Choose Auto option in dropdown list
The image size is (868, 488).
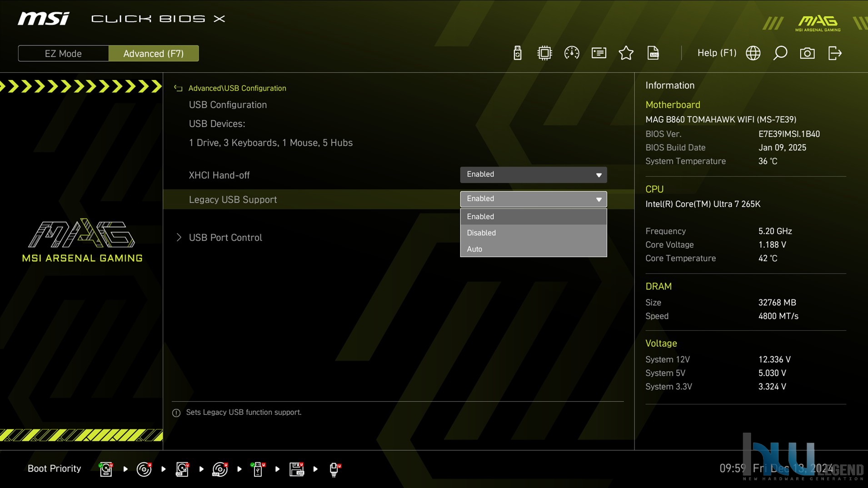[x=533, y=249]
